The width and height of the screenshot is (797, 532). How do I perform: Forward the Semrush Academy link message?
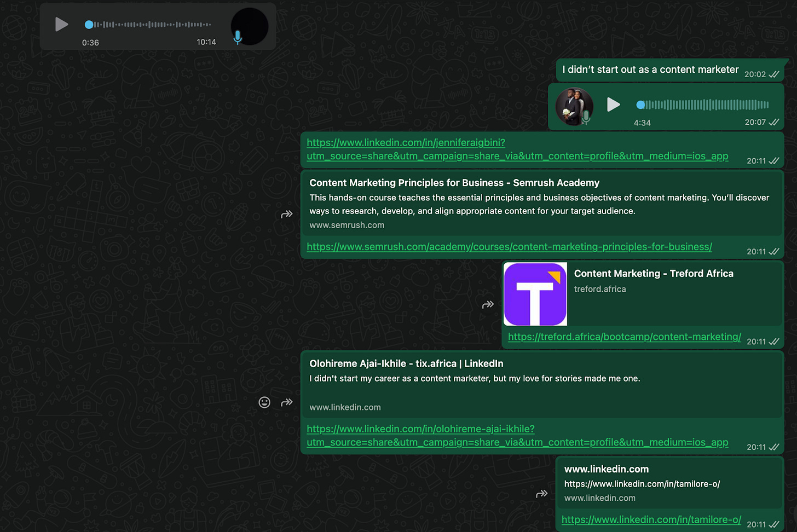(287, 214)
